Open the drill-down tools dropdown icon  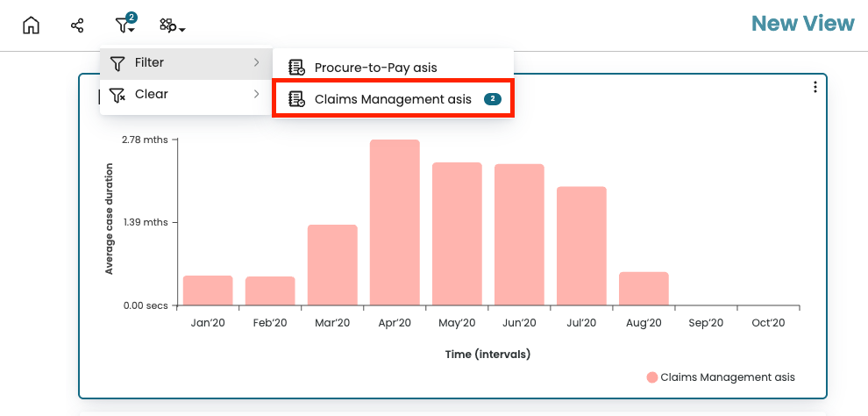click(x=171, y=26)
